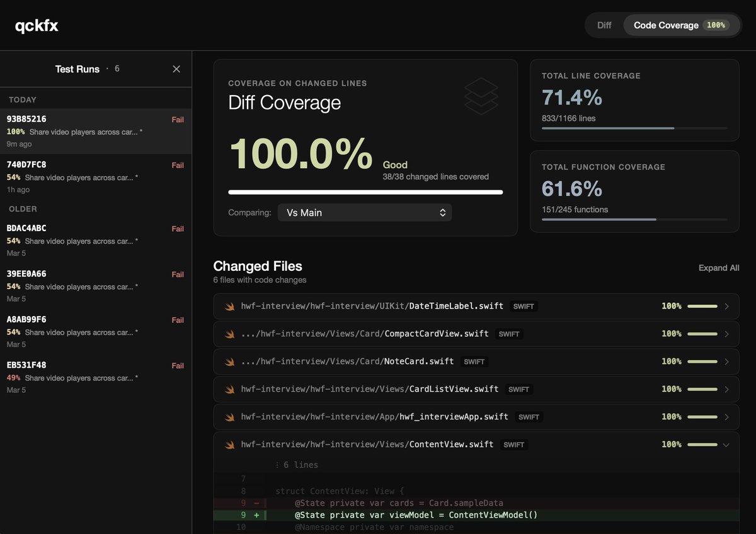Open test run BDAC4ABC
This screenshot has width=756, height=534.
[x=96, y=241]
